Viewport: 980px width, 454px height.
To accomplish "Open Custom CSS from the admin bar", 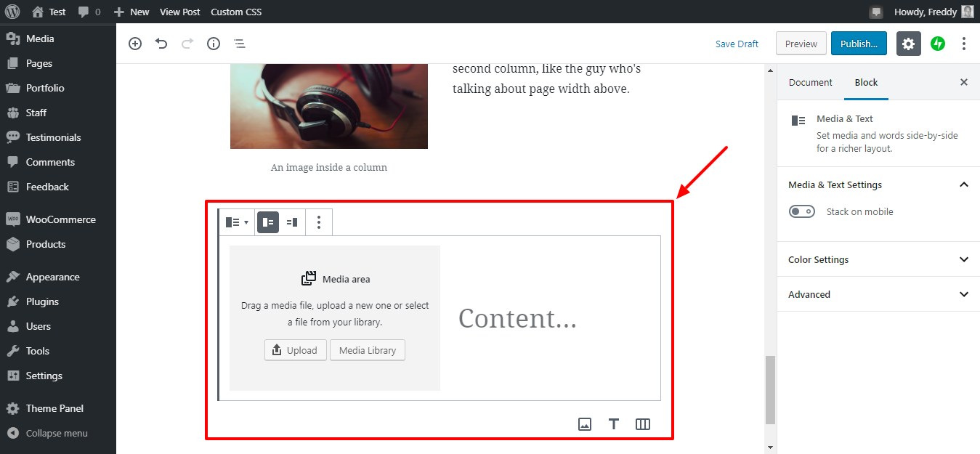I will [x=236, y=12].
